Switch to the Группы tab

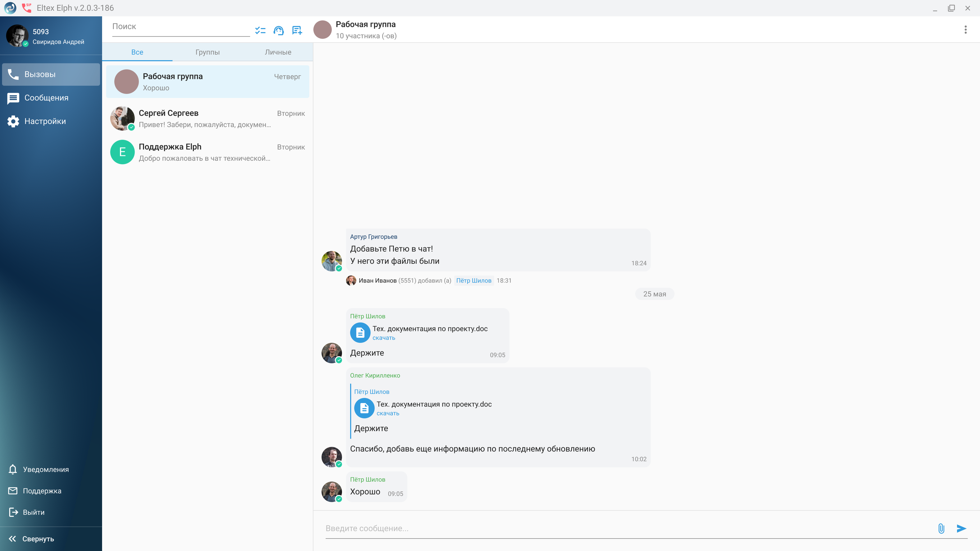pyautogui.click(x=207, y=52)
